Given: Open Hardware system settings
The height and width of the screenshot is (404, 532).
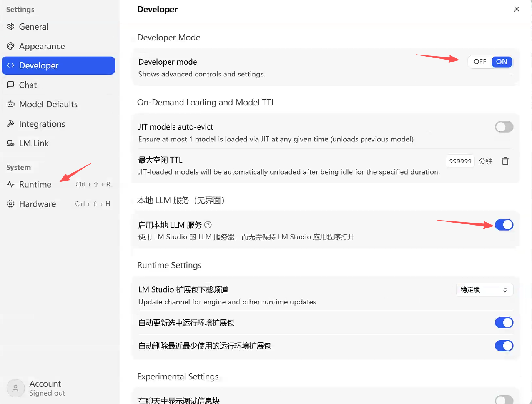Looking at the screenshot, I should click(58, 204).
